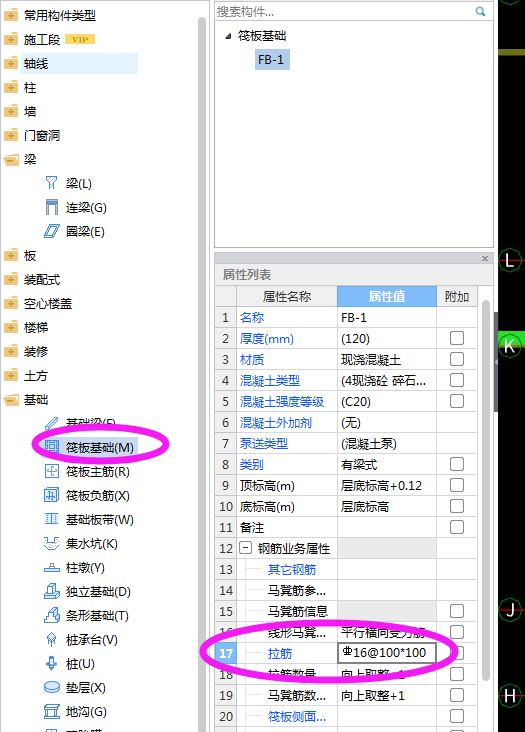The width and height of the screenshot is (525, 732).
Task: Toggle 附加 checkbox for 混凝土类型
Action: click(457, 380)
